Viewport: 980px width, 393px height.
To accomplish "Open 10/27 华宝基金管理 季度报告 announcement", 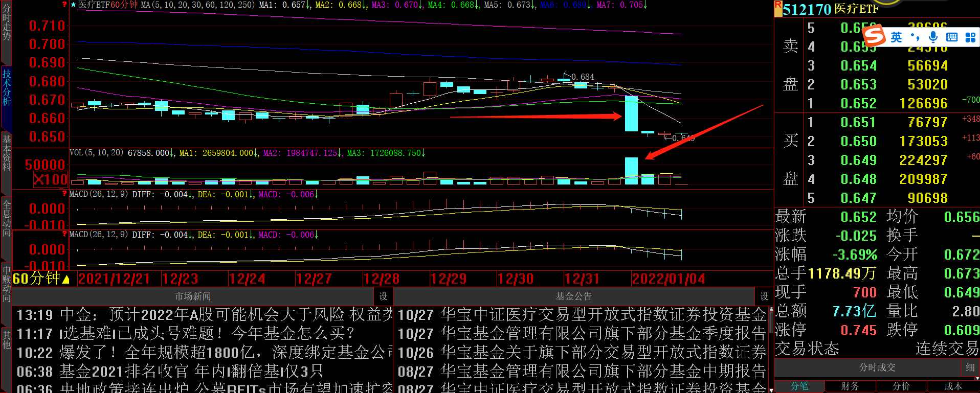I will pos(582,334).
